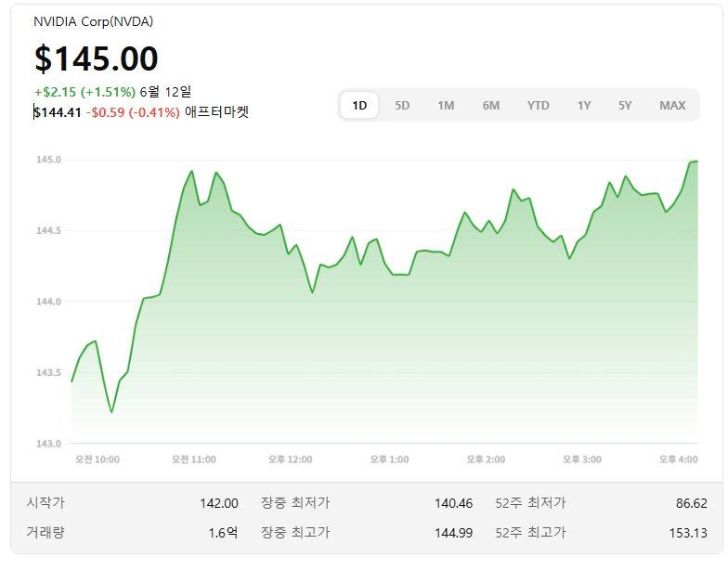This screenshot has width=728, height=570.
Task: Click the 거래량 label
Action: (x=45, y=532)
